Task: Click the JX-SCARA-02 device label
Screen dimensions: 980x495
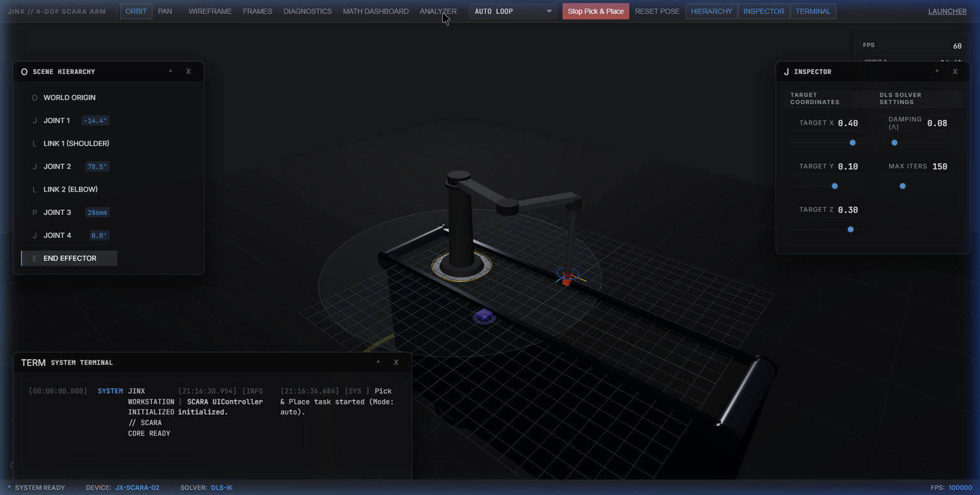Action: pyautogui.click(x=137, y=488)
